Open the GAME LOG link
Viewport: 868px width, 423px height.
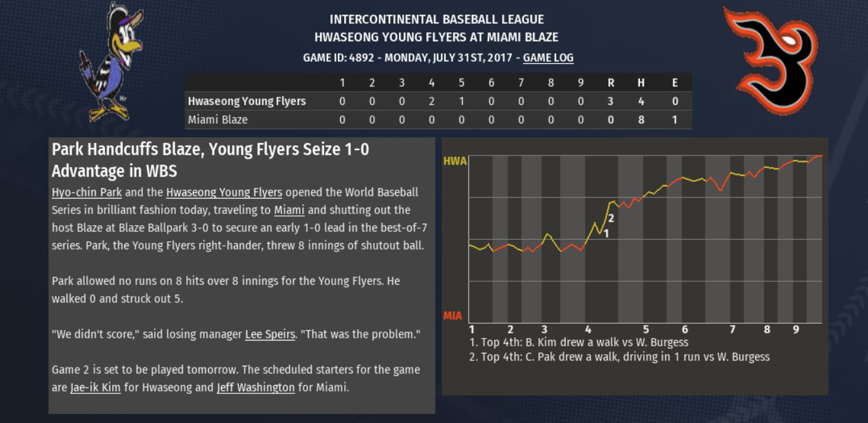click(548, 57)
